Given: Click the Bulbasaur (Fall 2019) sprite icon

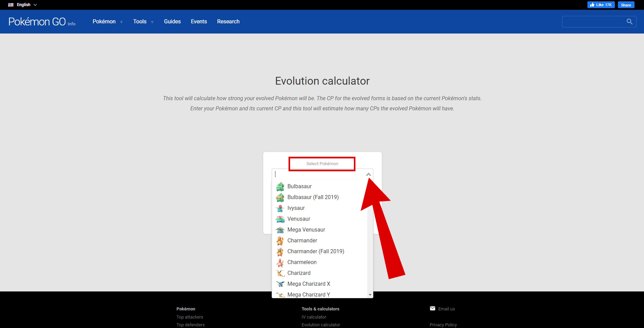Looking at the screenshot, I should pyautogui.click(x=280, y=197).
